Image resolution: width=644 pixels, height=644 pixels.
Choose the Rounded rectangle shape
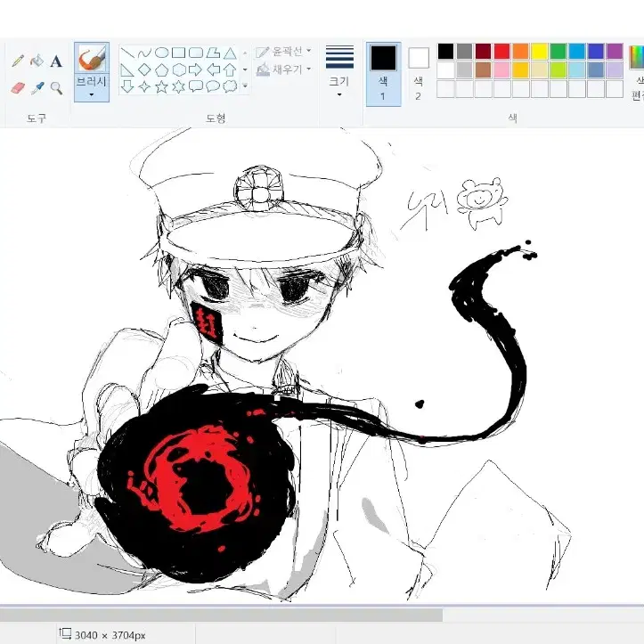[x=196, y=53]
